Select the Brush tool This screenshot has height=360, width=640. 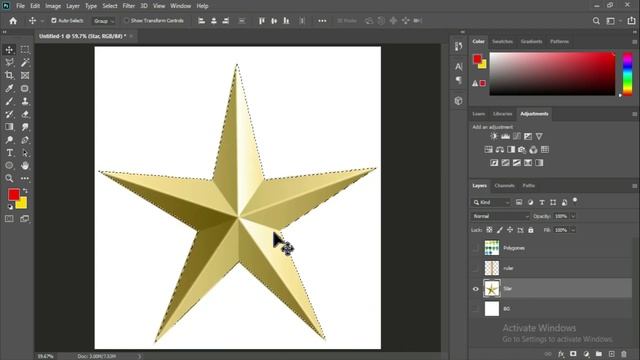[9, 101]
